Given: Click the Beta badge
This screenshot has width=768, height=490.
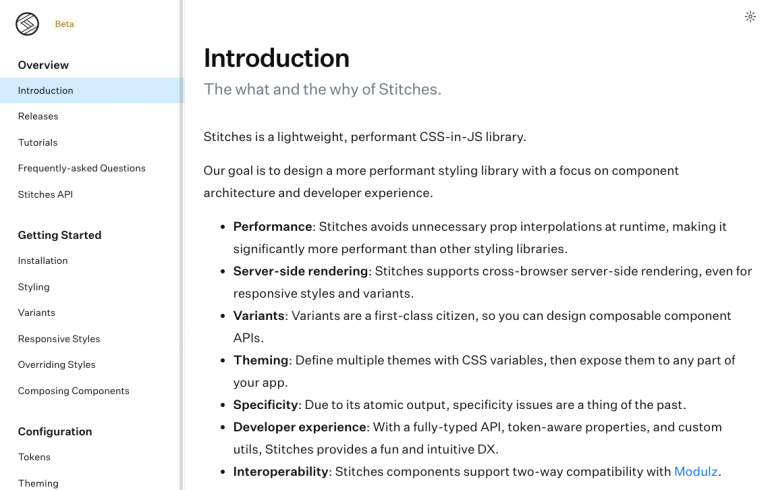Looking at the screenshot, I should [64, 24].
